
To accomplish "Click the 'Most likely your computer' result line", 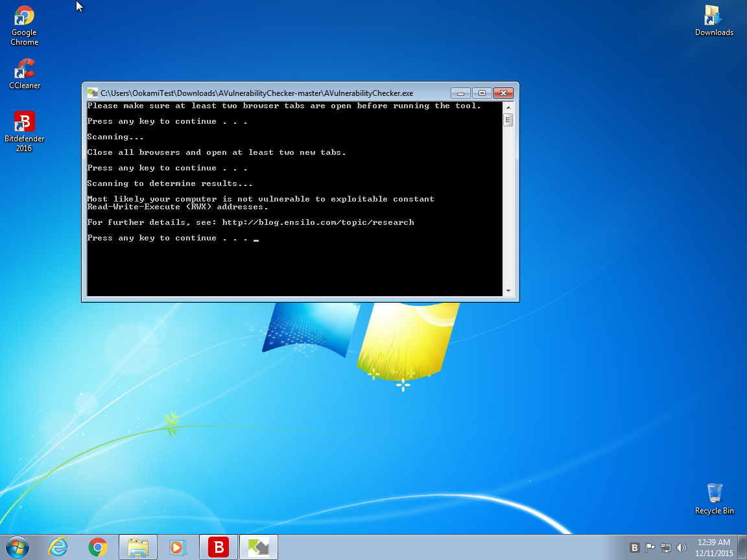I will (x=261, y=199).
